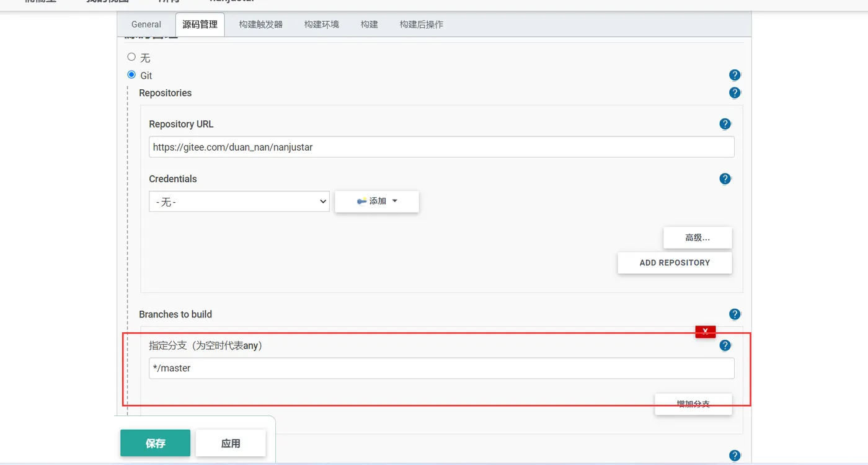Image resolution: width=868 pixels, height=465 pixels.
Task: Click the Branches to build label
Action: click(x=175, y=314)
